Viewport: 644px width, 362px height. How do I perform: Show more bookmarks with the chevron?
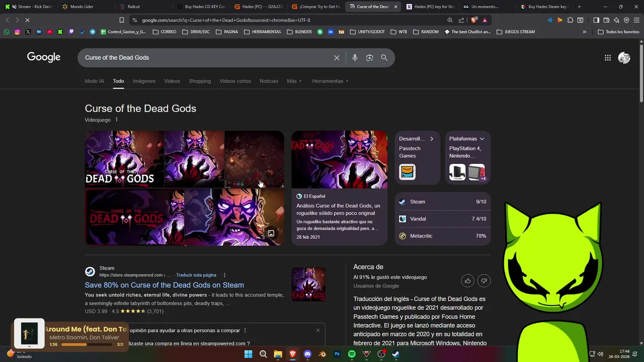click(x=585, y=32)
